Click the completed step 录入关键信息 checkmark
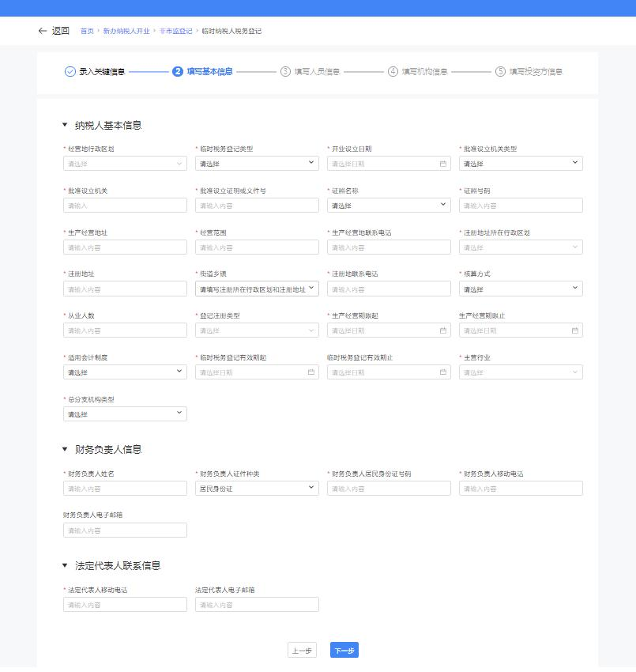 [70, 72]
